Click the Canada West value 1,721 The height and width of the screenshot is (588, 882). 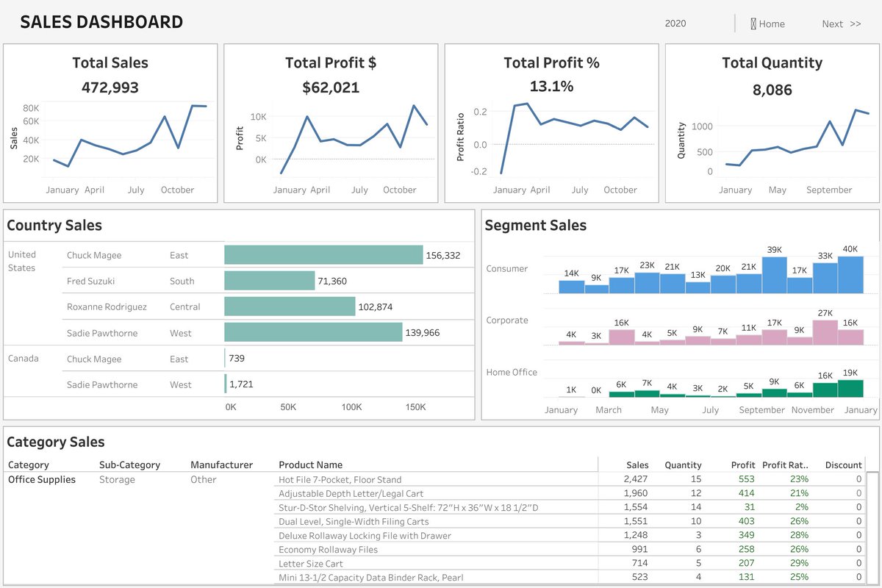click(241, 384)
